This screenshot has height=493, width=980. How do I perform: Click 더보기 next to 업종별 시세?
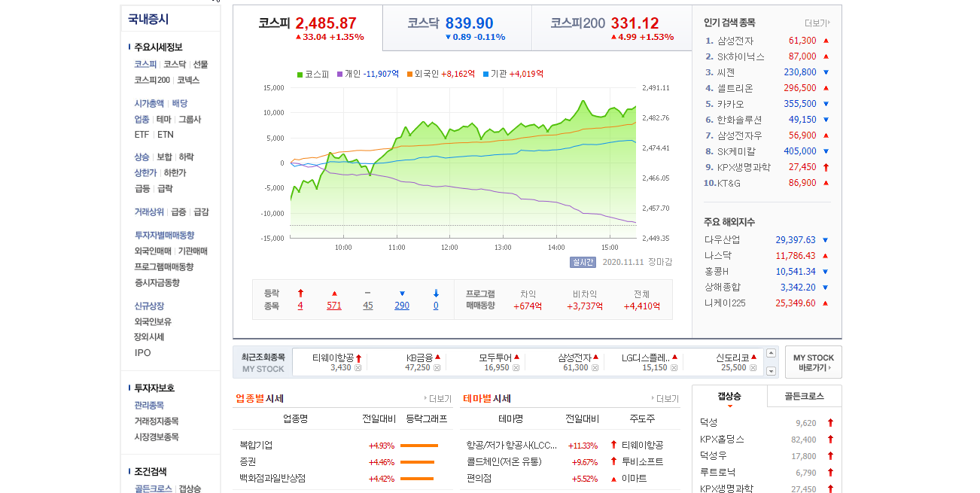[438, 399]
